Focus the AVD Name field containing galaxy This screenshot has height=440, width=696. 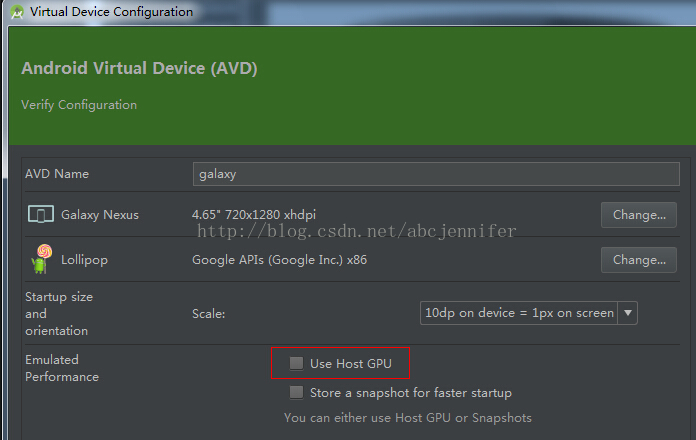click(436, 174)
